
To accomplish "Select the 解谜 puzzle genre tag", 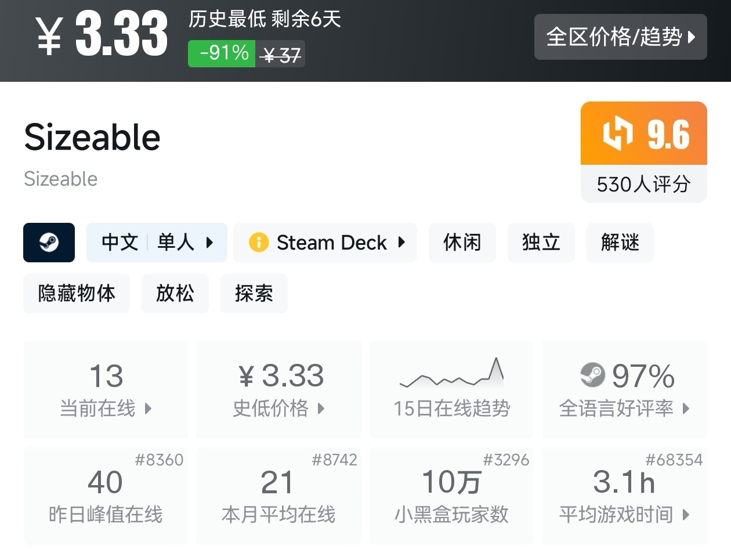I will click(620, 243).
